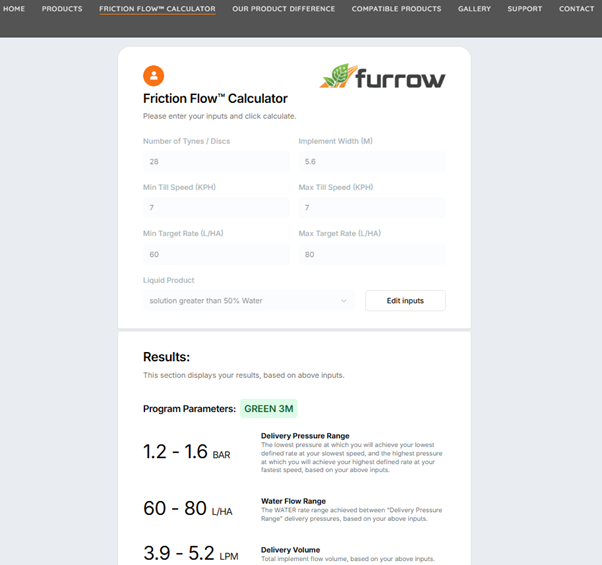The width and height of the screenshot is (602, 565).
Task: Click the Max Till Speed field
Action: point(372,208)
